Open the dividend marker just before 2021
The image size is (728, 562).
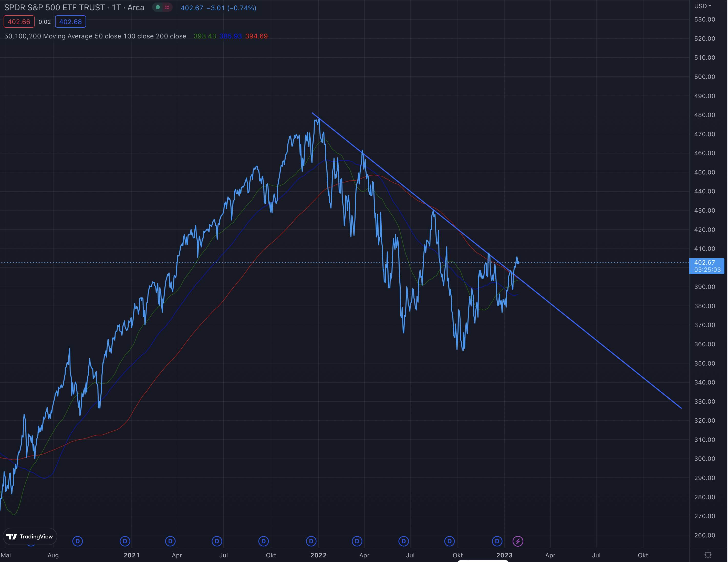tap(125, 541)
